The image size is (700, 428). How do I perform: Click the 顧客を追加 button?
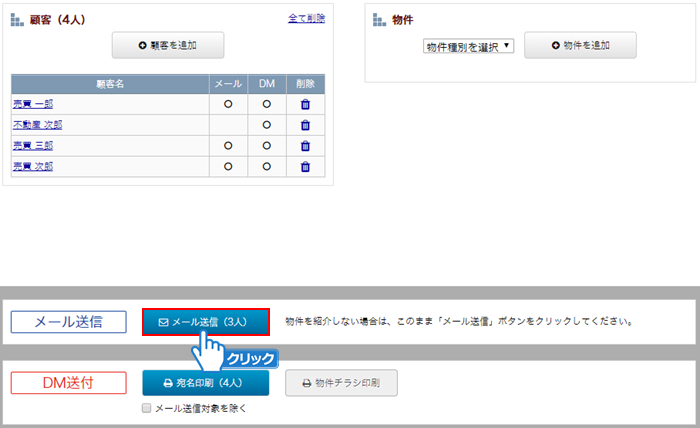[x=168, y=45]
